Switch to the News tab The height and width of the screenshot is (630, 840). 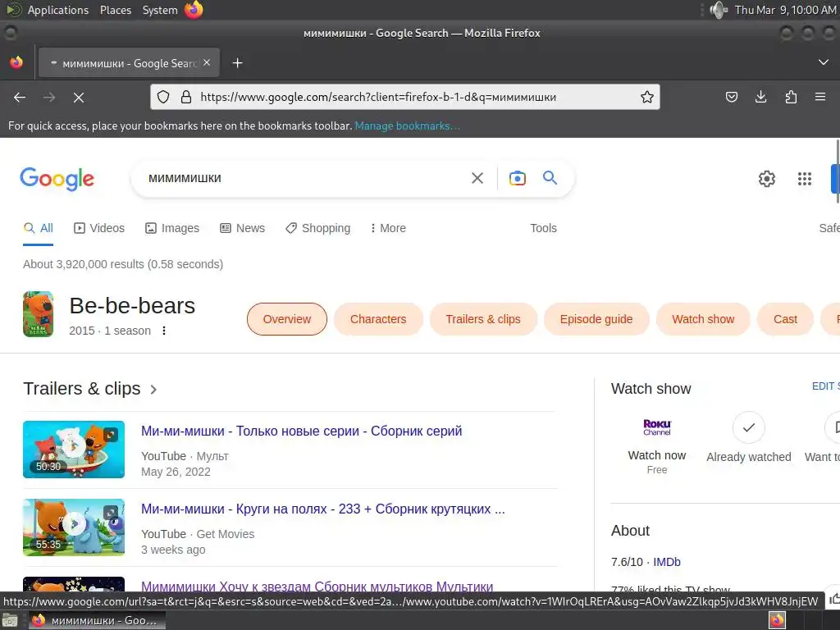(242, 228)
